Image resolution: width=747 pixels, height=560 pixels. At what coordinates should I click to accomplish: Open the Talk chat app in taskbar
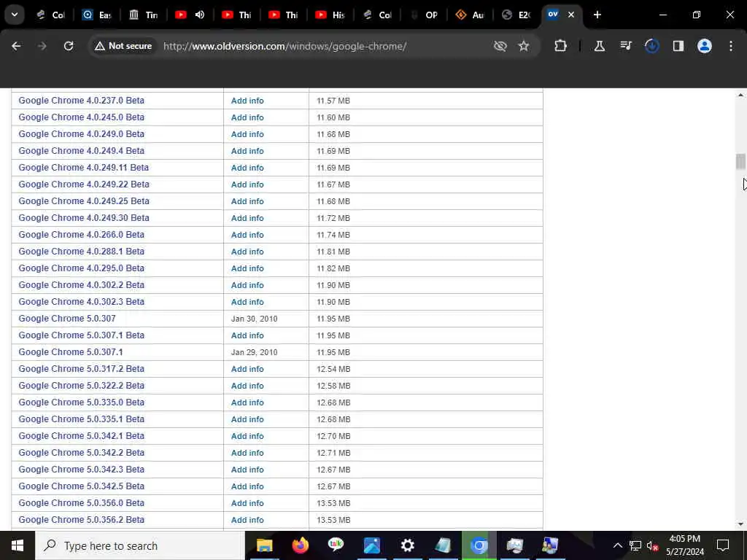[336, 545]
